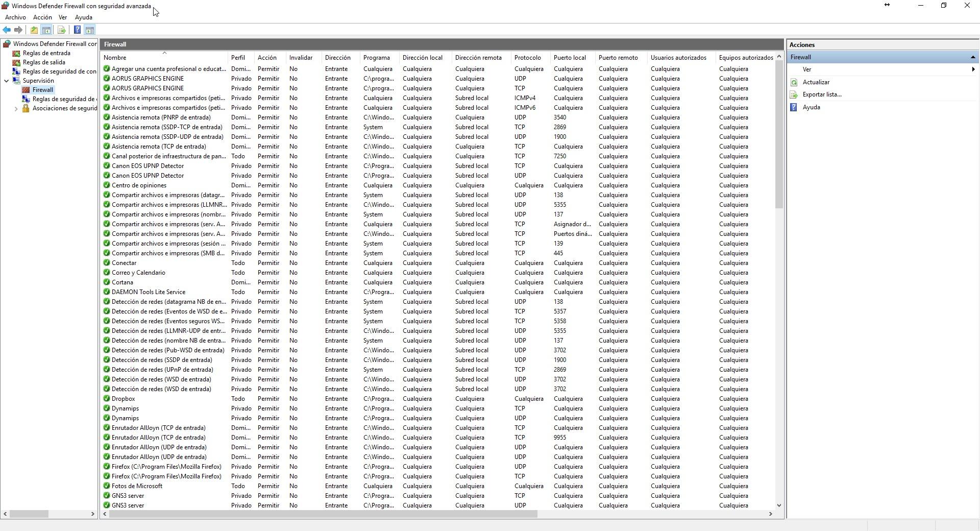Click the 9955 local port cell

point(560,438)
